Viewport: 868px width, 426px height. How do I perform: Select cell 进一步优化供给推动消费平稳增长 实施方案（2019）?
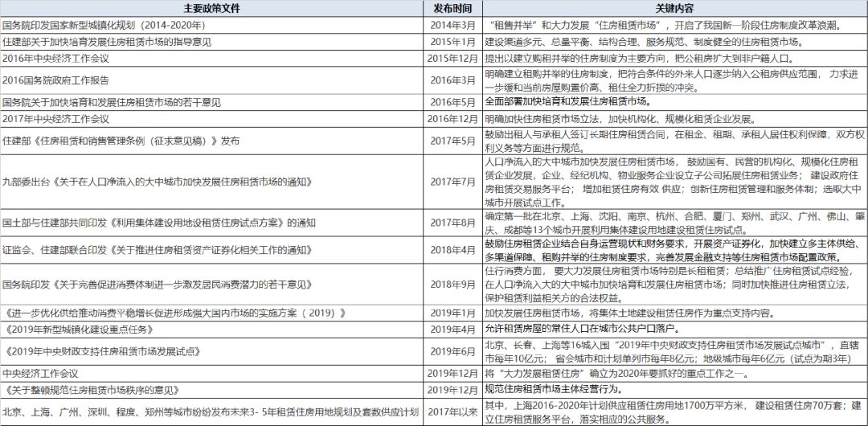(212, 313)
